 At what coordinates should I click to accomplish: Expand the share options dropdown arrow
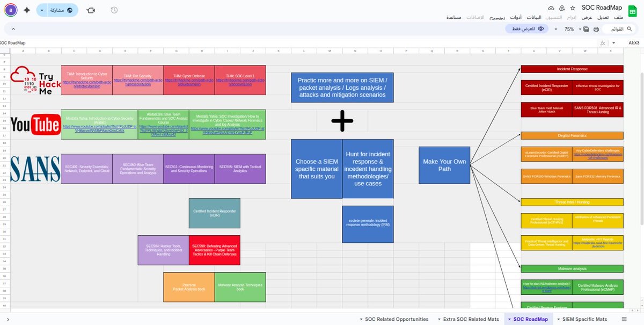42,10
